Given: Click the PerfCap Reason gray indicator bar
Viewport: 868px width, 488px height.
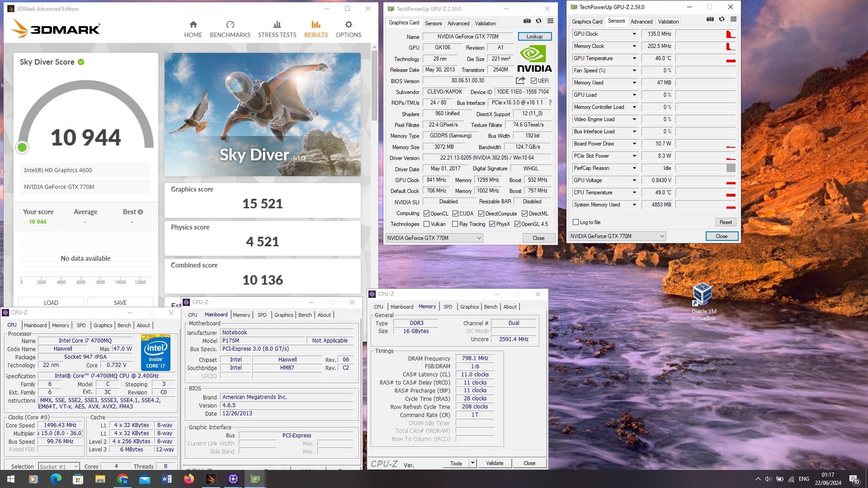Looking at the screenshot, I should [731, 168].
